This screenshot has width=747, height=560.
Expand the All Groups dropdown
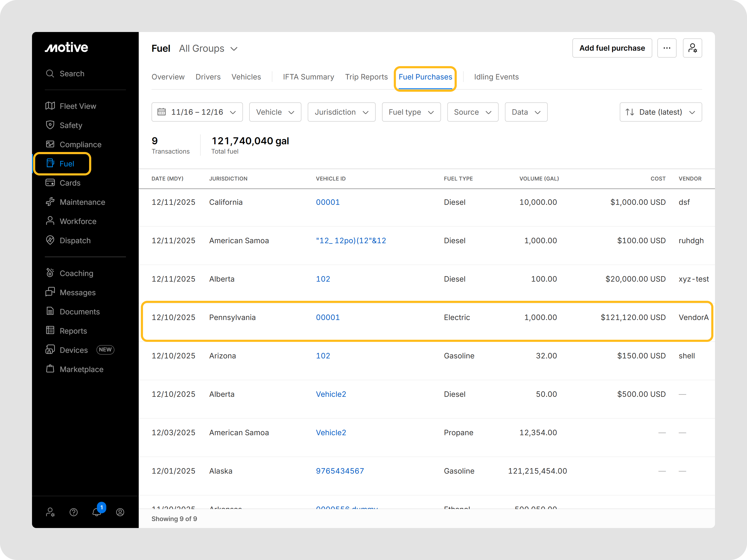[x=208, y=49]
